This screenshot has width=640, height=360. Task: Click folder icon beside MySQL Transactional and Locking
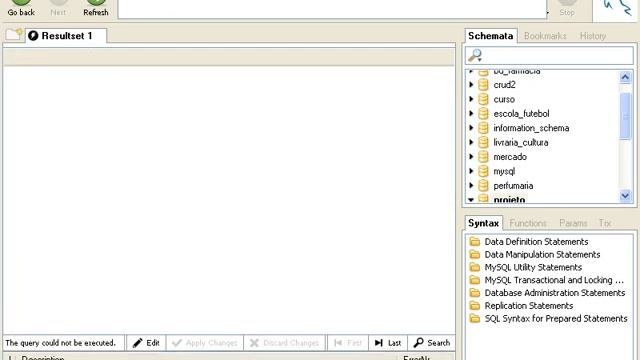pos(475,280)
